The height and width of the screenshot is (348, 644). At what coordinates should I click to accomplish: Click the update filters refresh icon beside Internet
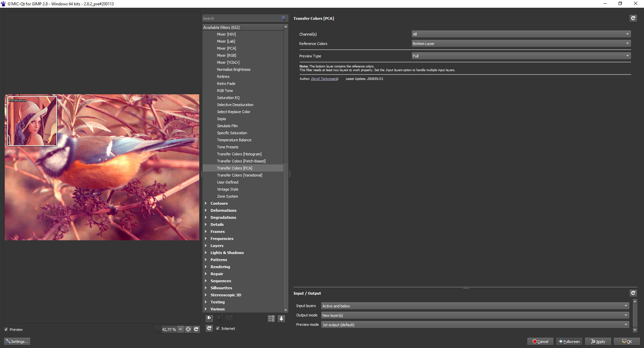(x=209, y=328)
